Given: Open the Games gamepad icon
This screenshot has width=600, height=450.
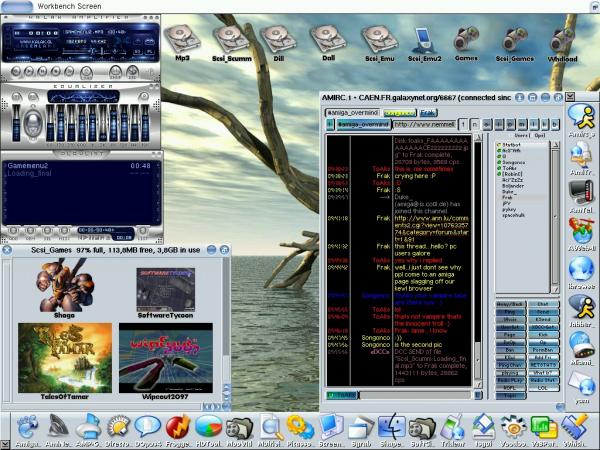Looking at the screenshot, I should pos(466,43).
